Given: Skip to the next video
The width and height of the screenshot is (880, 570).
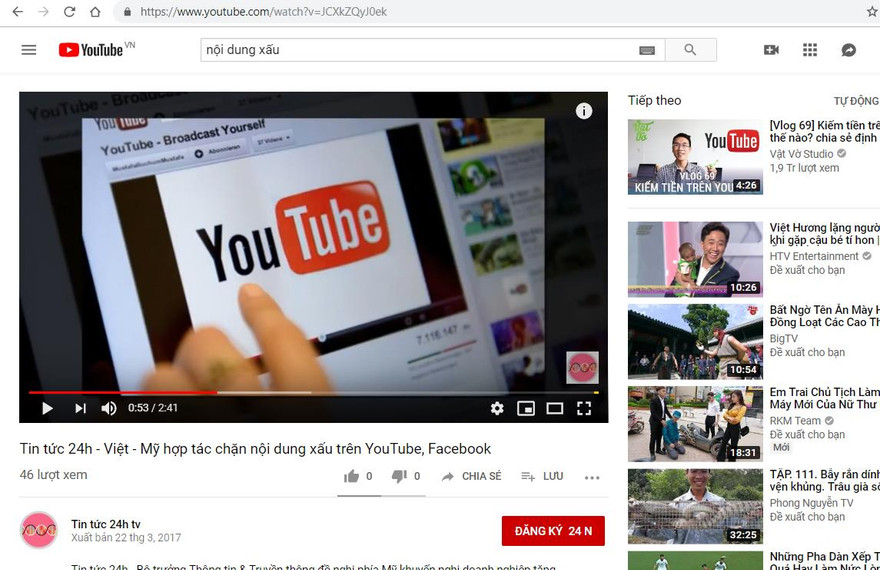Looking at the screenshot, I should (x=80, y=408).
